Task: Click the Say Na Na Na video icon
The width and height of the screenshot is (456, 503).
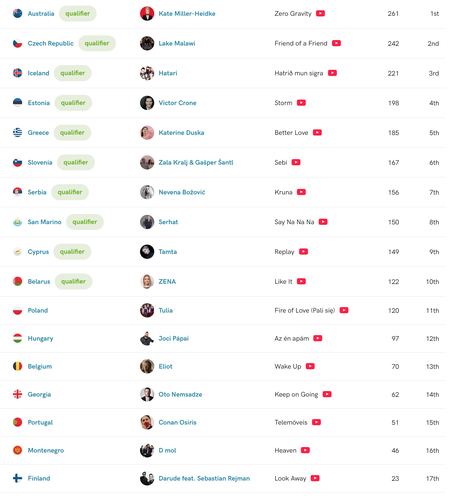Action: [x=323, y=222]
